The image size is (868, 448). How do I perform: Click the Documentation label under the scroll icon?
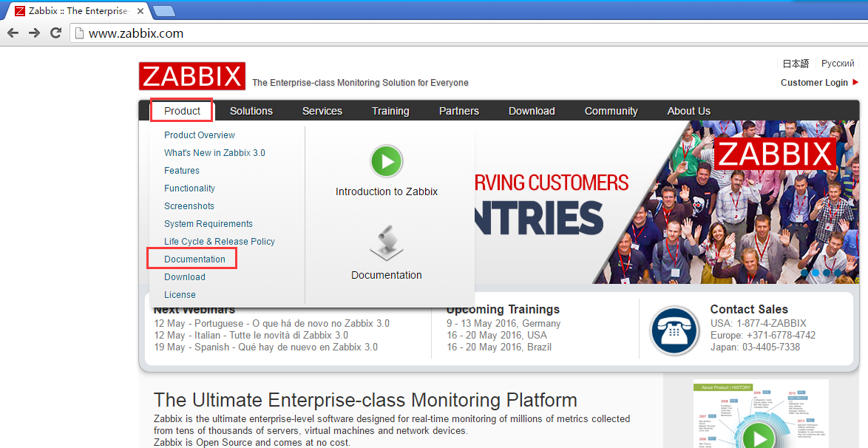point(387,275)
